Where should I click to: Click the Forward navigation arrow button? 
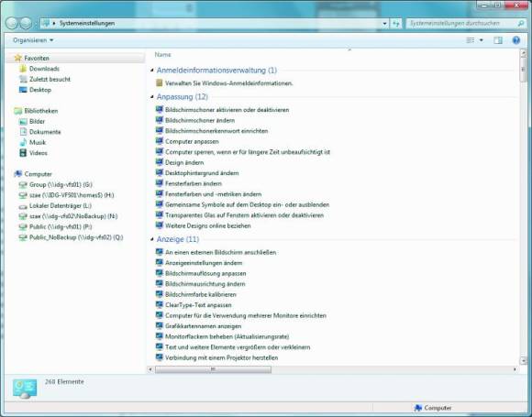click(26, 23)
